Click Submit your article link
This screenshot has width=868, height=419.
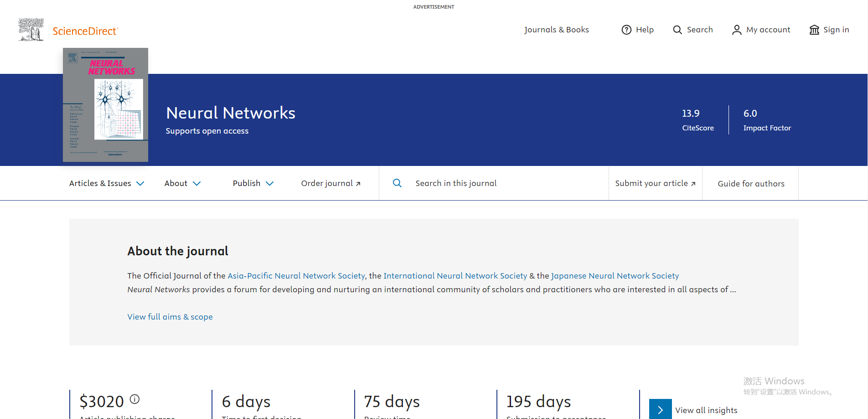tap(655, 183)
